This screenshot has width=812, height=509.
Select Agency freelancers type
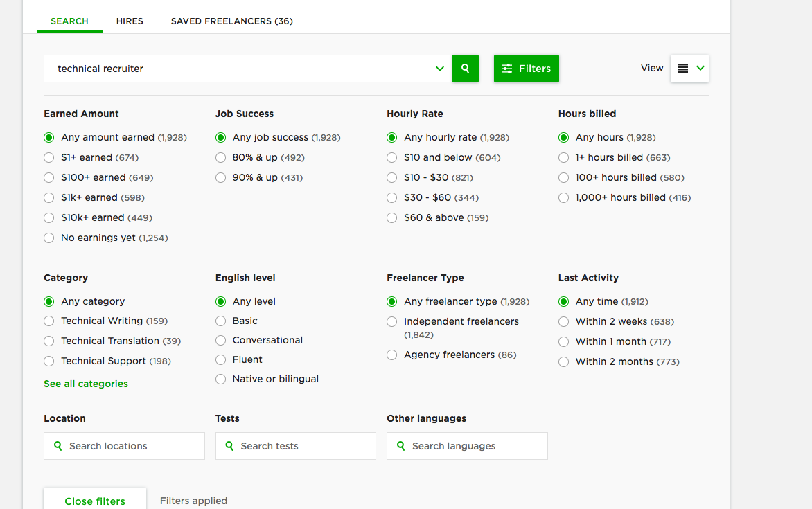[x=392, y=355]
